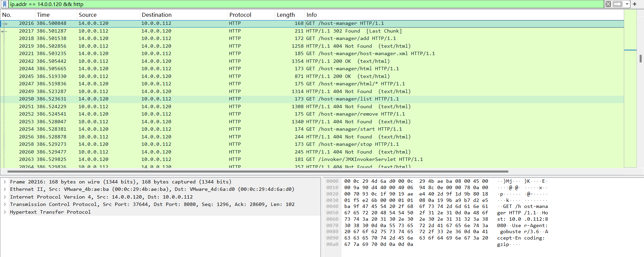
Task: Select packet 20250 GET /host-manager/list
Action: [312, 99]
